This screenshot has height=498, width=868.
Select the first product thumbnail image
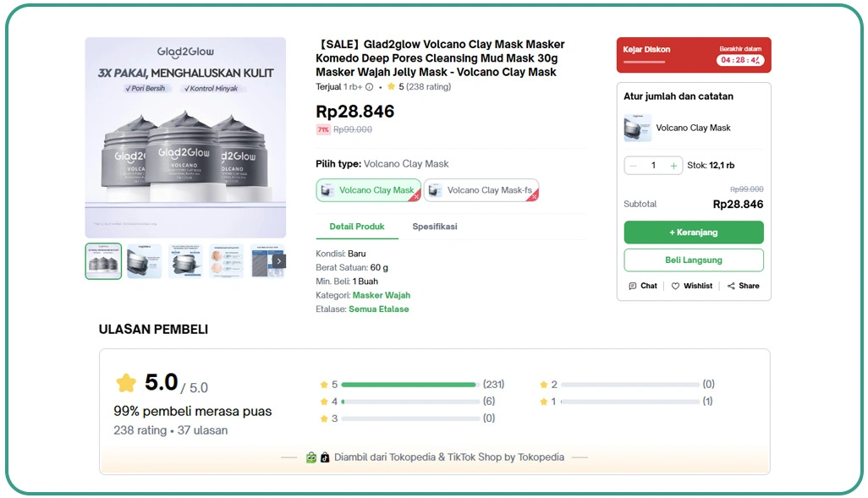[102, 261]
